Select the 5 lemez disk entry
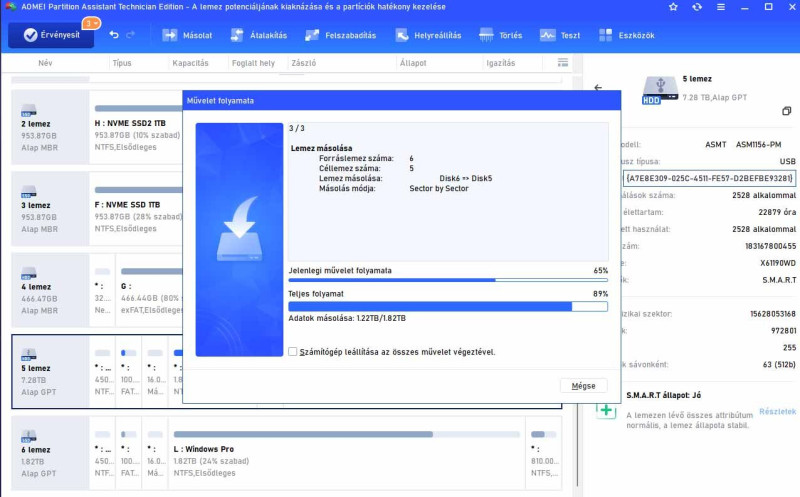 tap(50, 371)
